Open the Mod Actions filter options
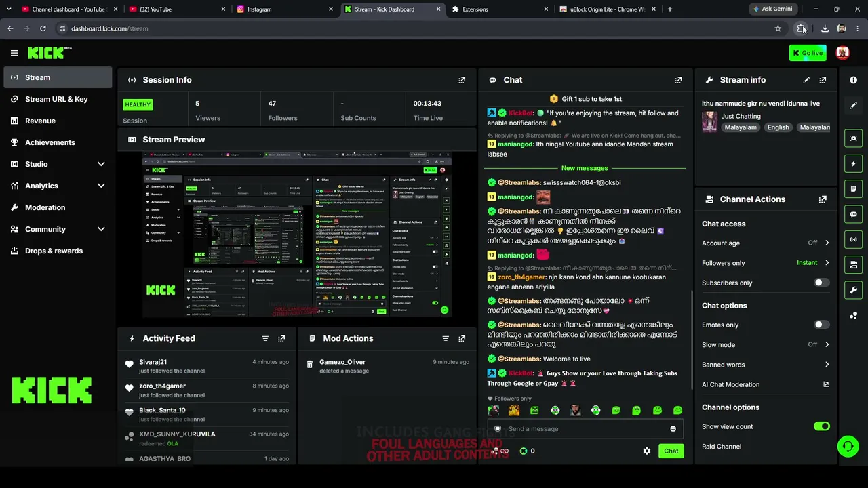Viewport: 868px width, 488px height. (446, 338)
